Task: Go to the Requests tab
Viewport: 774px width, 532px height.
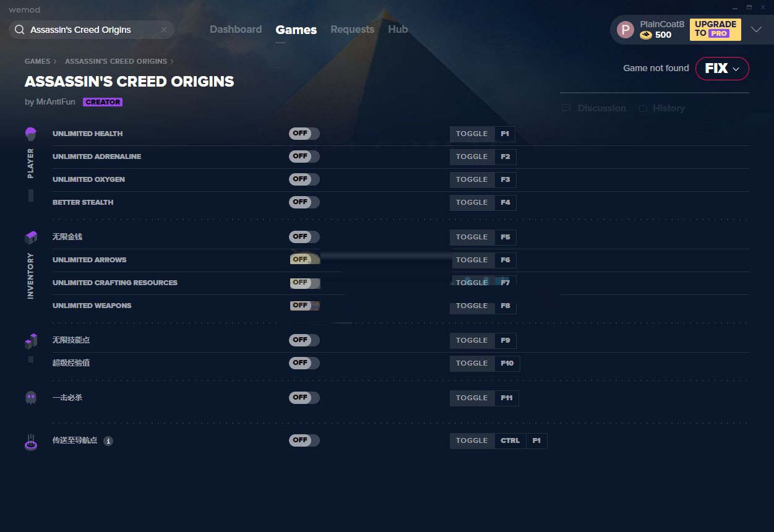Action: pos(352,30)
